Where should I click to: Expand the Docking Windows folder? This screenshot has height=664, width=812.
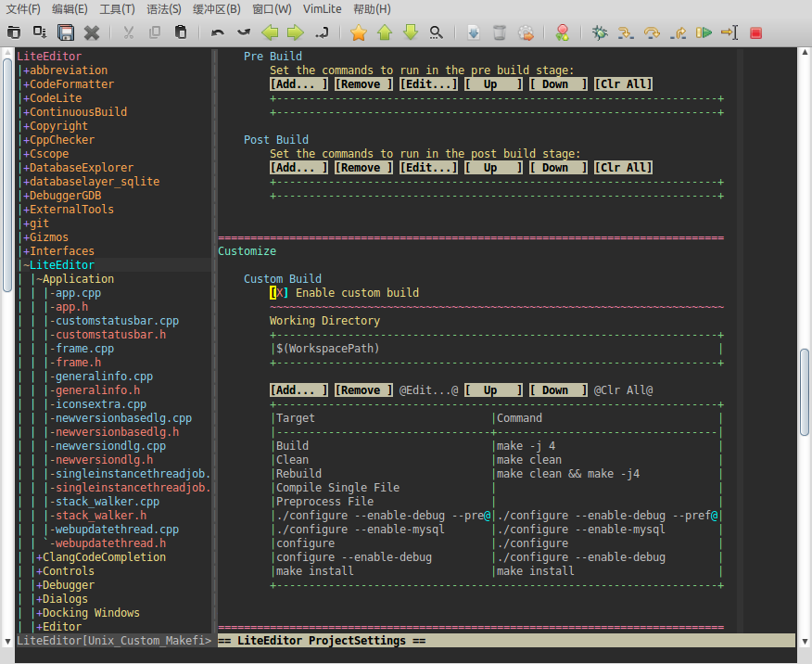pos(39,613)
